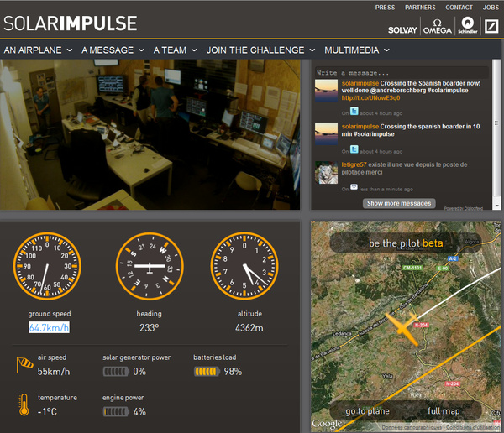Click the 4362m altitude value
The height and width of the screenshot is (433, 504).
(249, 327)
